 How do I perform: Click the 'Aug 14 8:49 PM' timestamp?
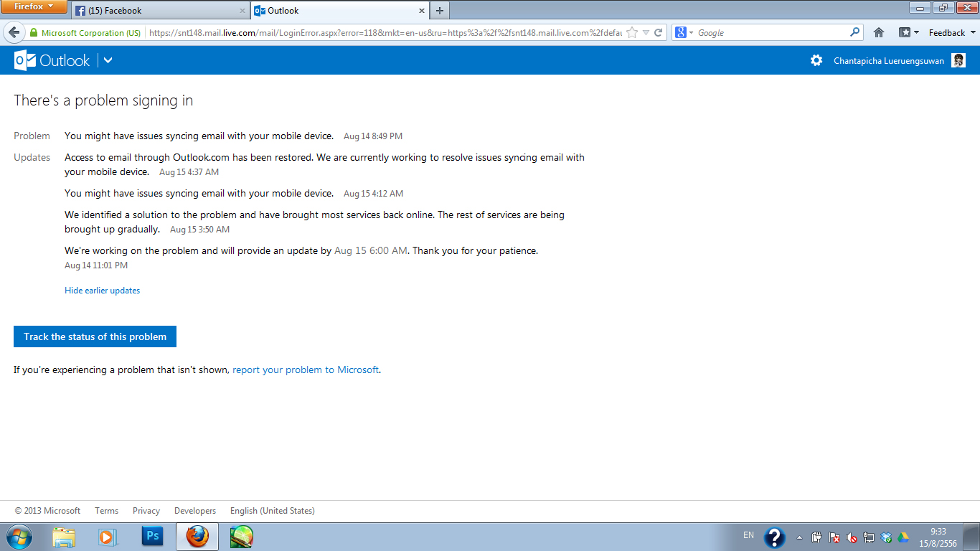click(x=373, y=136)
